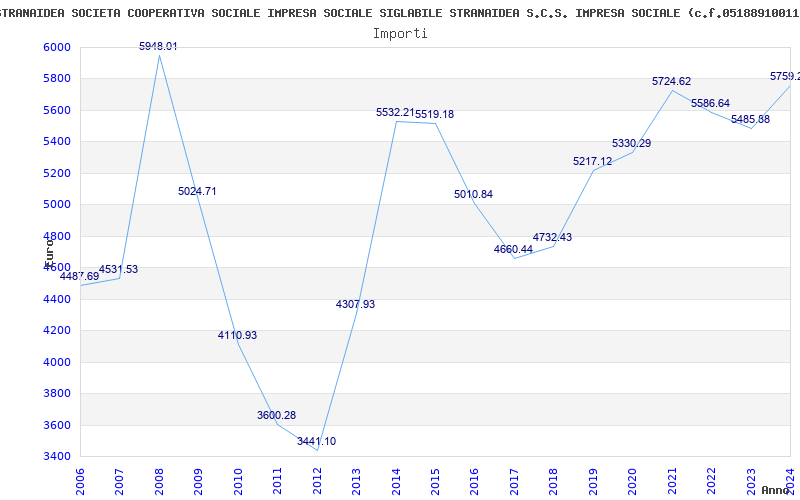Viewport: 800px width, 500px height.
Task: Click the 4487.69 data label
Action: [x=80, y=276]
